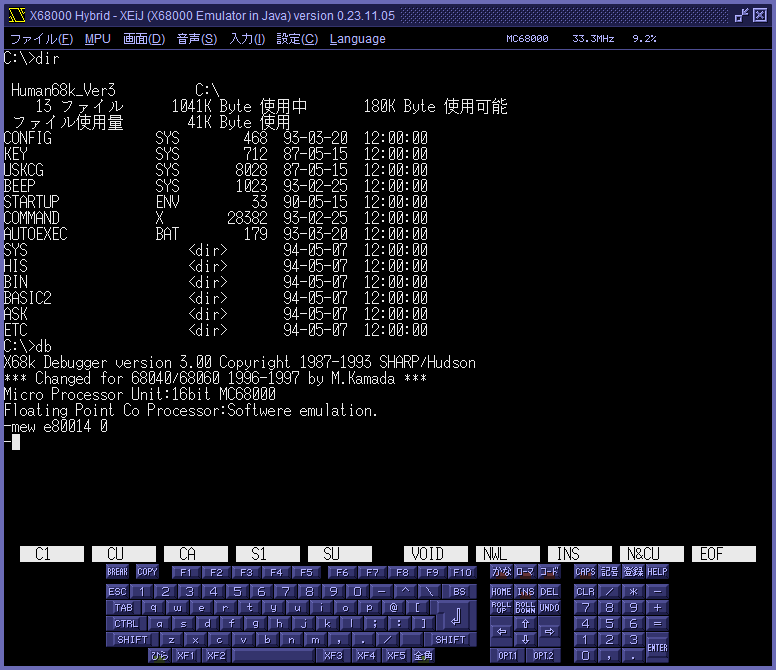Click the MC68000 processor indicator
Screen dimensions: 776x670
click(527, 39)
